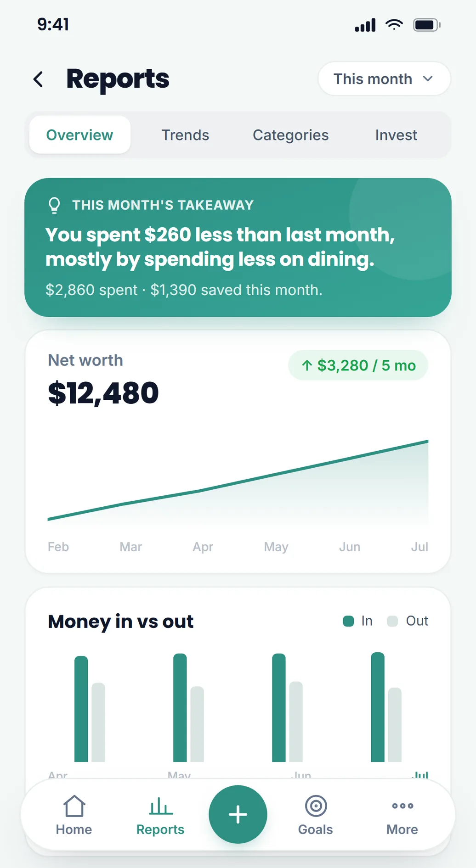Click the In color swatch dot

pos(348,621)
